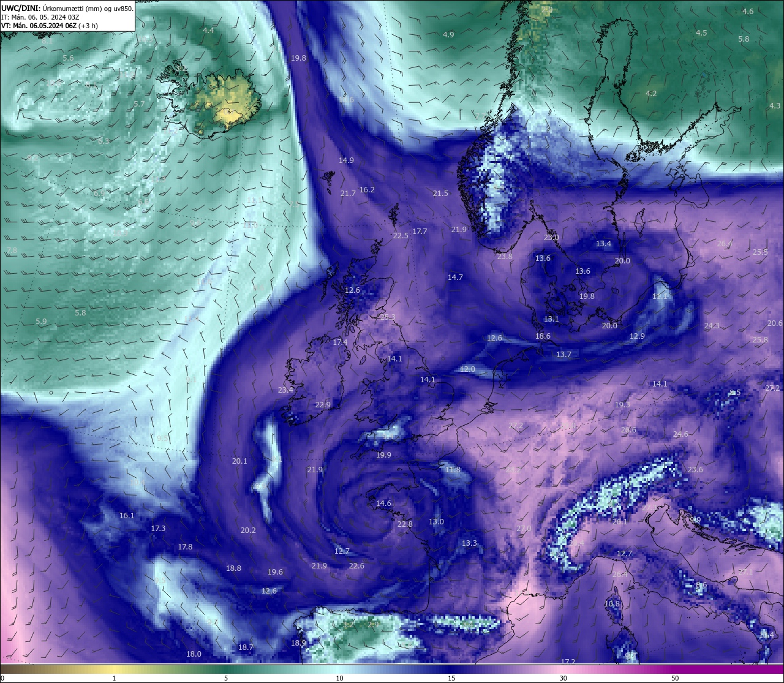Click the 18.9 value near Spain
The image size is (784, 683).
point(298,643)
